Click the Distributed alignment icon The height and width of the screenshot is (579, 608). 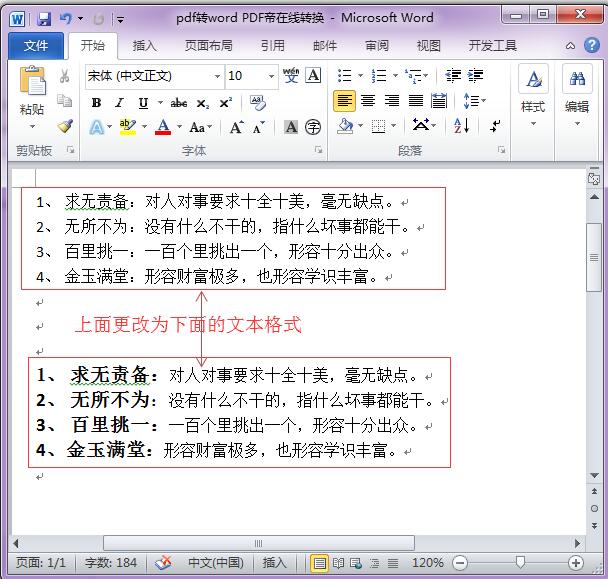tap(439, 101)
